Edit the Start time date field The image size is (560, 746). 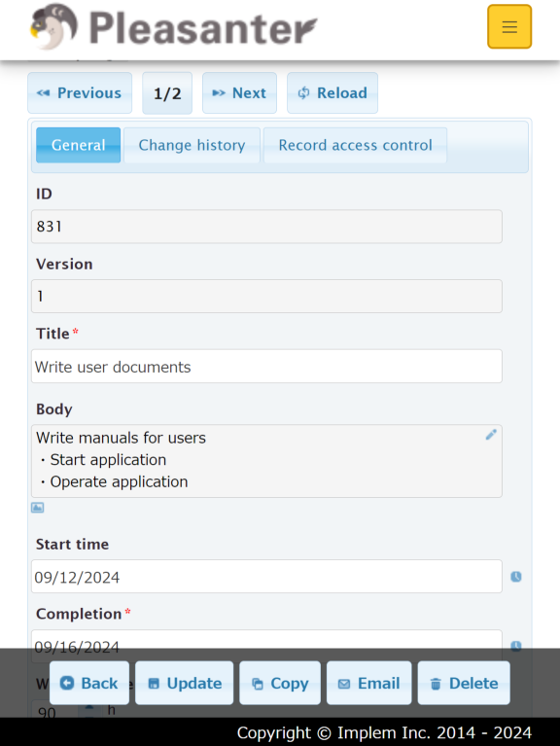[266, 577]
